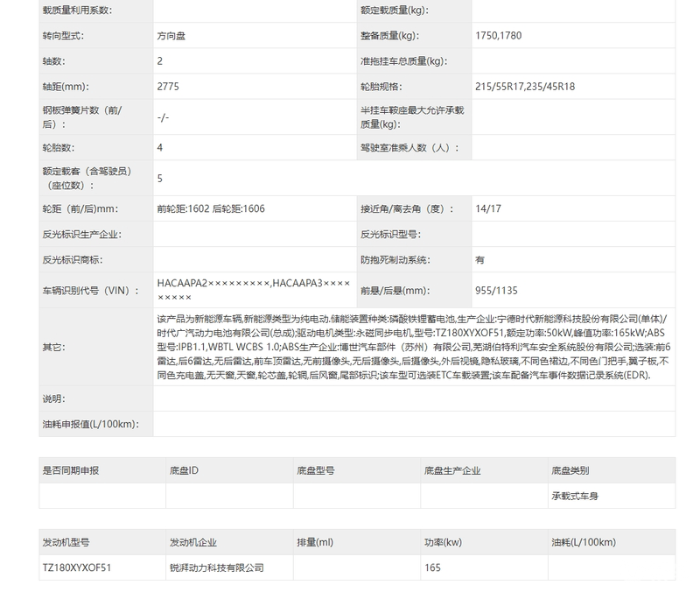This screenshot has width=700, height=592.
Task: Select the 反光标识生产企业 label
Action: tap(81, 235)
